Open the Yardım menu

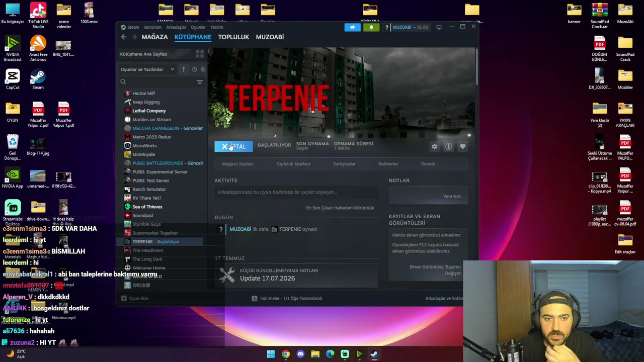(217, 27)
